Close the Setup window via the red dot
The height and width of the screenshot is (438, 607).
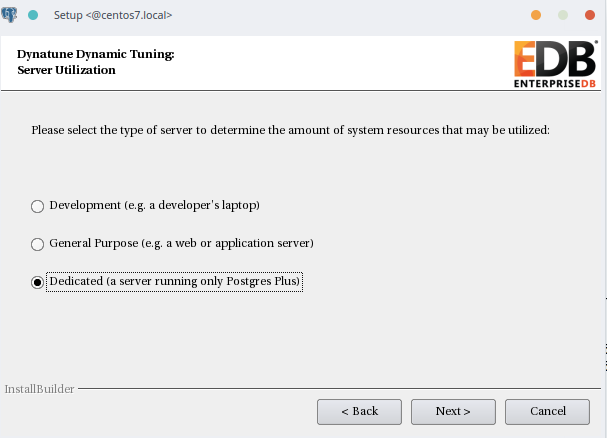pos(590,15)
